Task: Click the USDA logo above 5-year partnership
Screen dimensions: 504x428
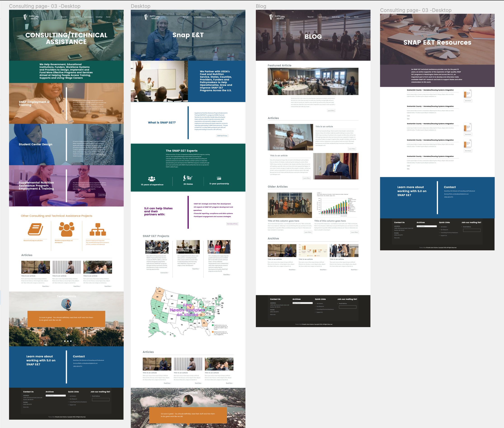Action: pos(219,178)
